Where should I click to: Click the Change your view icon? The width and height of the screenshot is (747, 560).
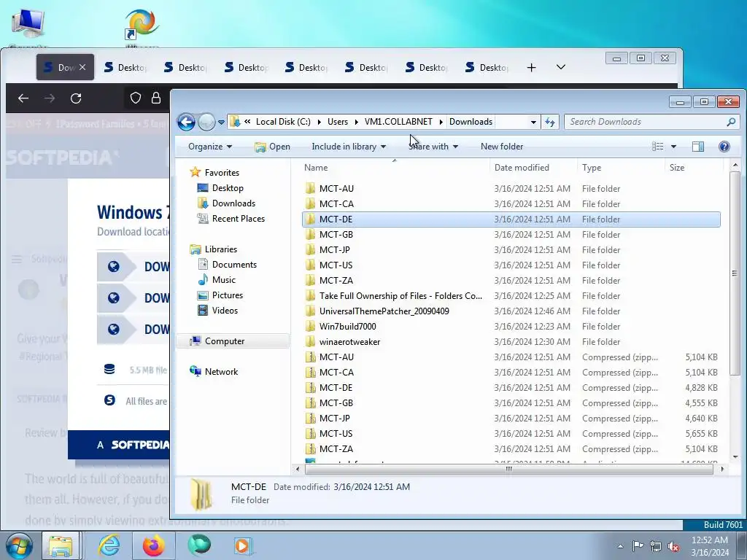(x=657, y=147)
